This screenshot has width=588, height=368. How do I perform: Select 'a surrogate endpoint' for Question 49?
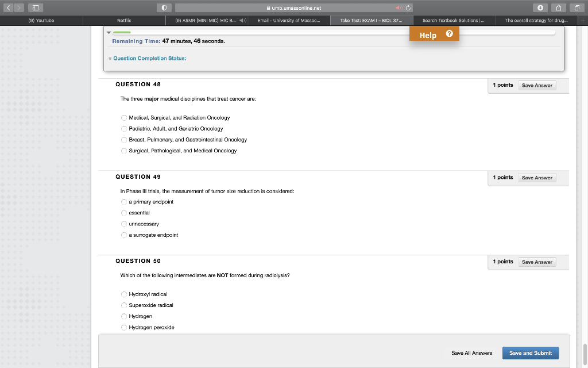tap(124, 235)
